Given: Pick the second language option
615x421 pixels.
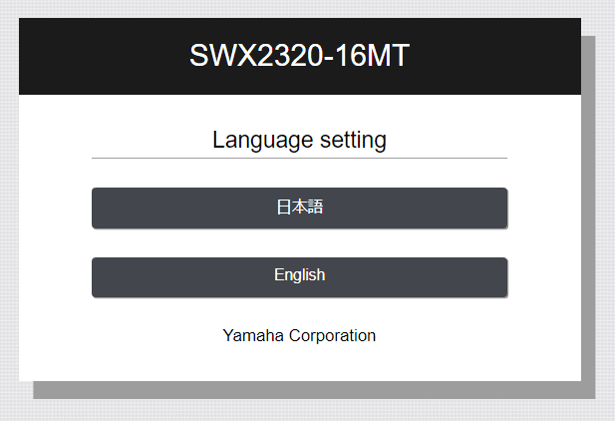Looking at the screenshot, I should coord(299,276).
